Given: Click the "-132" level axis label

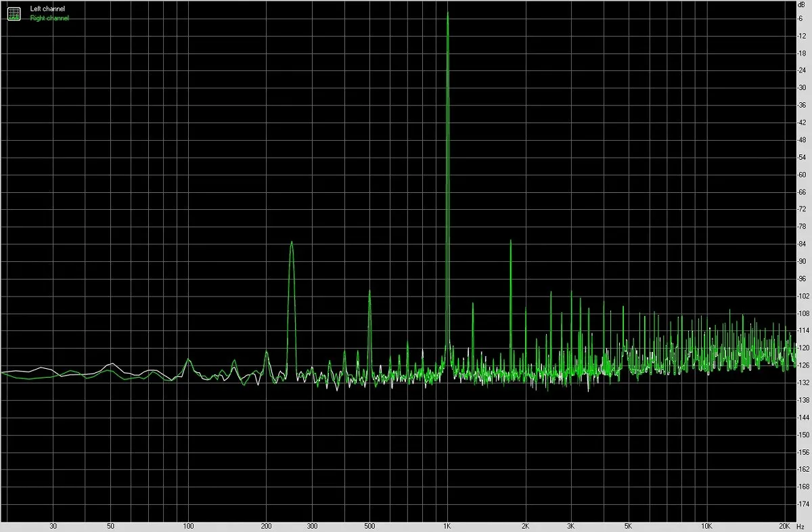Looking at the screenshot, I should click(803, 382).
